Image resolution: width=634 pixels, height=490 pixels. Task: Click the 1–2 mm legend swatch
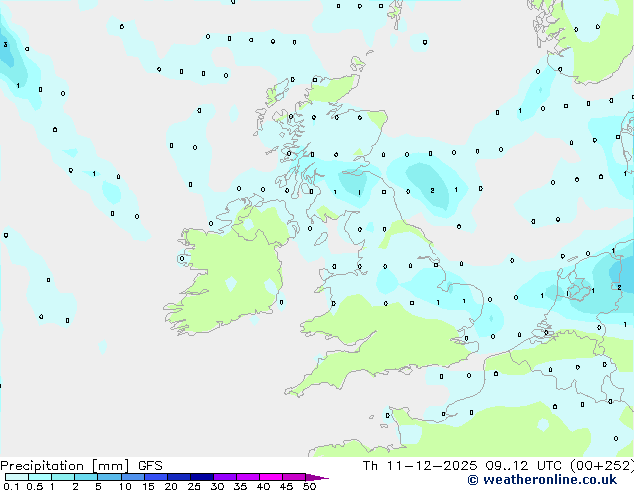[63, 477]
